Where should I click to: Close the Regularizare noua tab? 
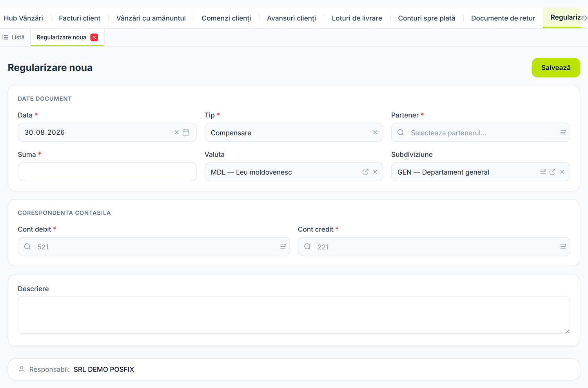[94, 37]
